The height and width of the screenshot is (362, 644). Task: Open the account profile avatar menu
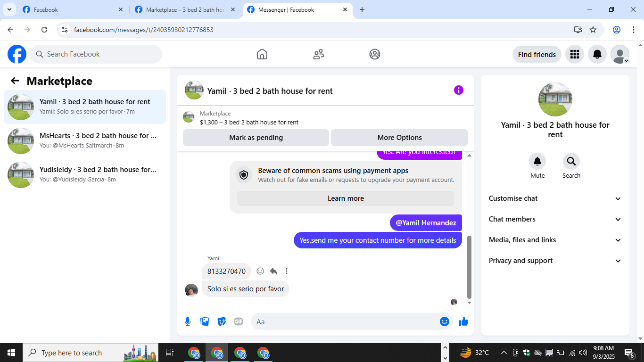[x=620, y=54]
